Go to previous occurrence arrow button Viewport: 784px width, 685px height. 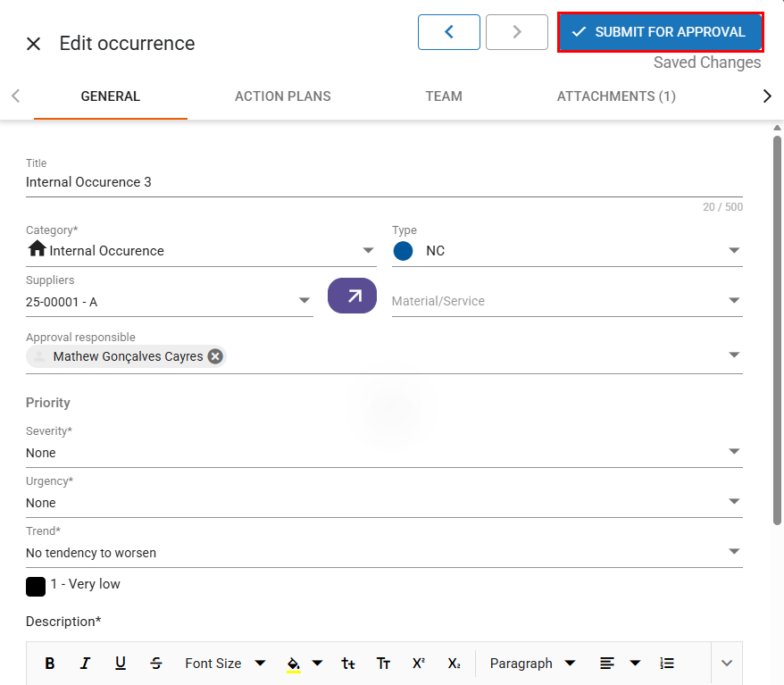pyautogui.click(x=449, y=32)
